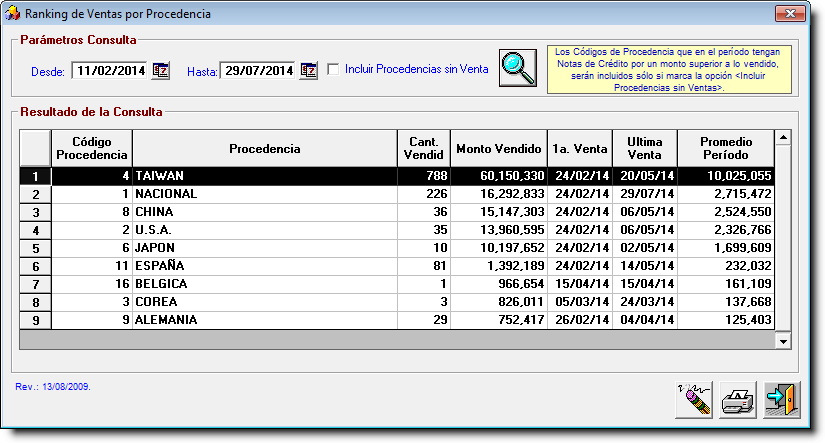Open calendar picker next to Desde date

[160, 71]
